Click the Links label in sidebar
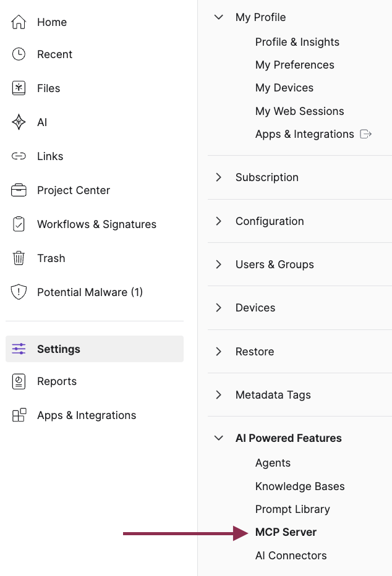The width and height of the screenshot is (392, 576). 50,156
